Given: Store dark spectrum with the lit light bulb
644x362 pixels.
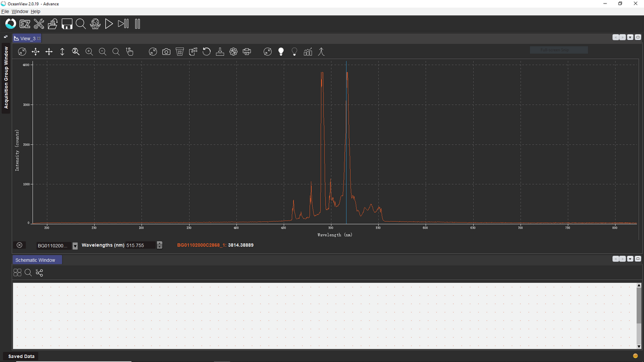Looking at the screenshot, I should (281, 52).
